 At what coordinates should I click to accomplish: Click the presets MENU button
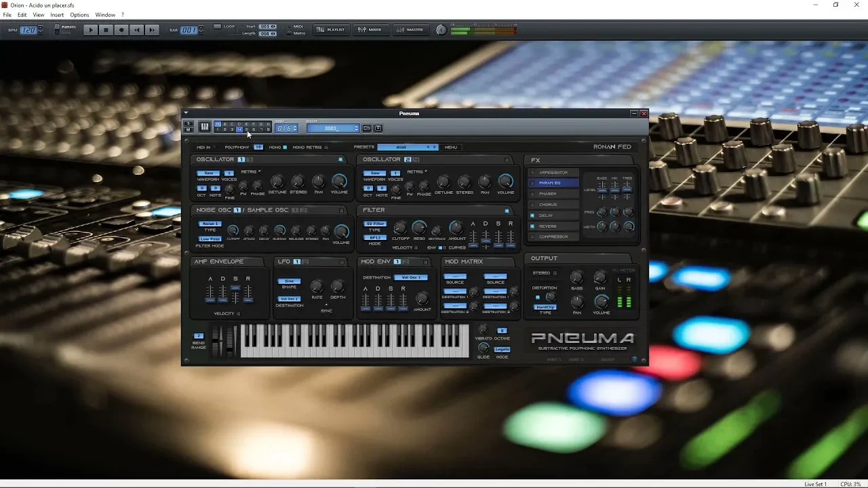pyautogui.click(x=451, y=147)
